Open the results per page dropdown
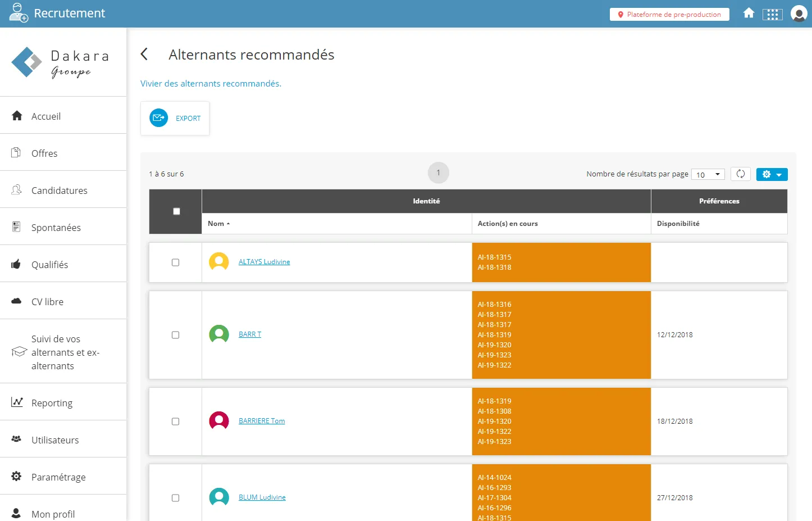This screenshot has height=521, width=812. coord(708,174)
